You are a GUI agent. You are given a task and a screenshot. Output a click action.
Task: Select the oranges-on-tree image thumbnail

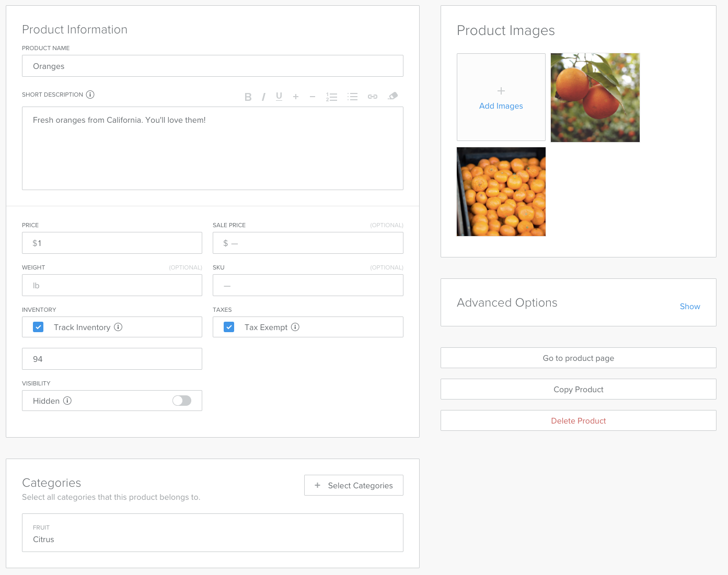[x=595, y=97]
